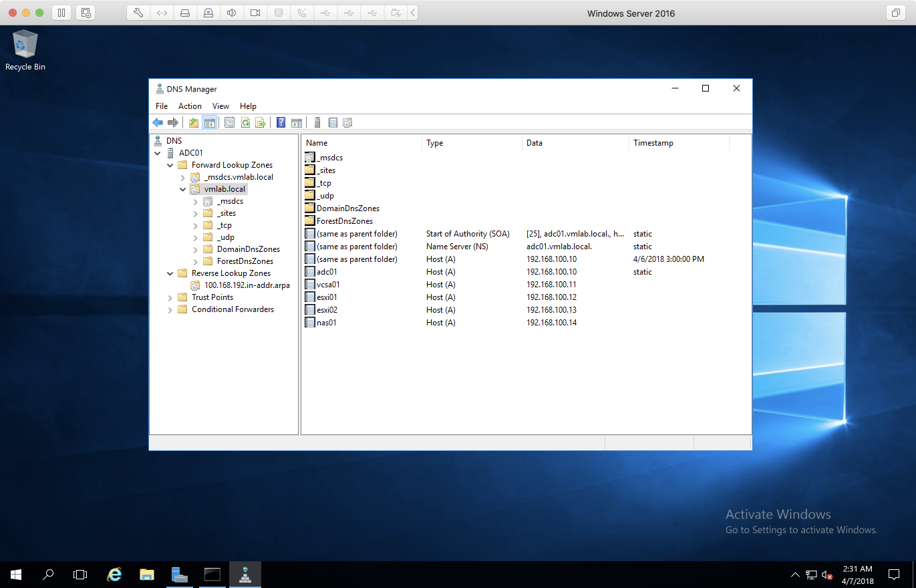The image size is (916, 588).
Task: Open Internet Explorer from the taskbar
Action: 115,574
